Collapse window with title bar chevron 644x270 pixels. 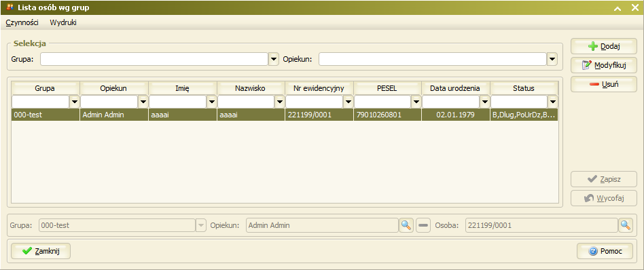pyautogui.click(x=618, y=7)
